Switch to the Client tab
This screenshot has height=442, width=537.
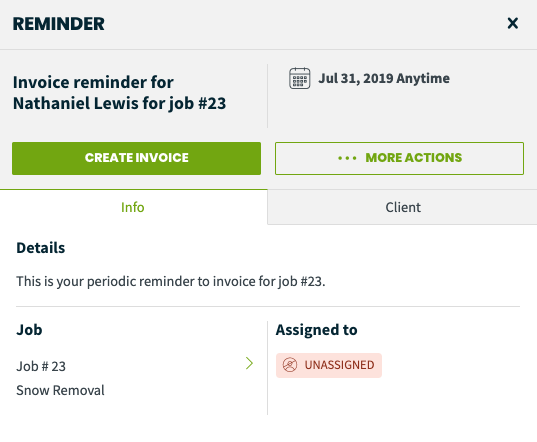(403, 207)
